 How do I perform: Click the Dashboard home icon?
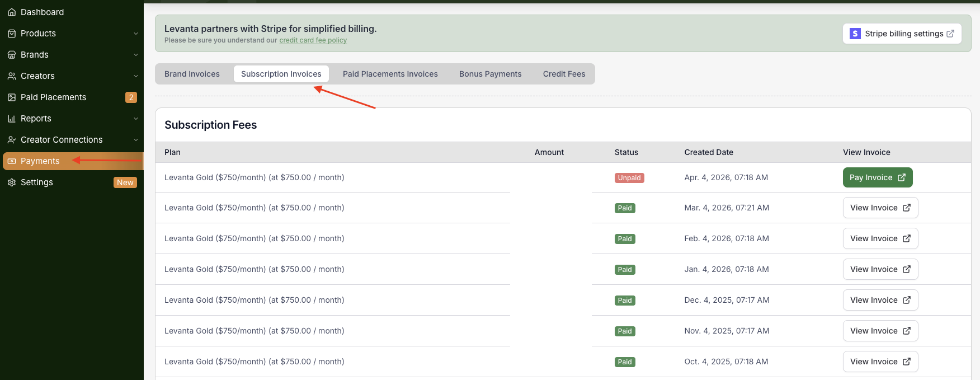(x=11, y=12)
